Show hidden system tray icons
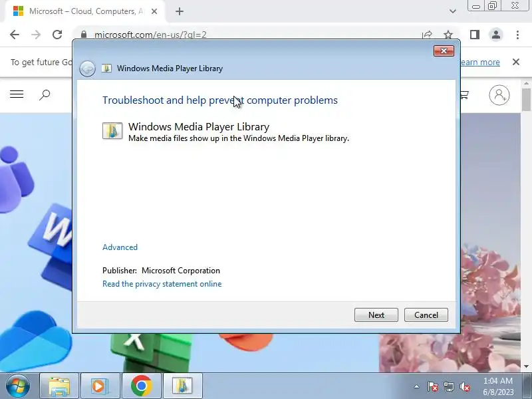The image size is (532, 399). click(417, 386)
